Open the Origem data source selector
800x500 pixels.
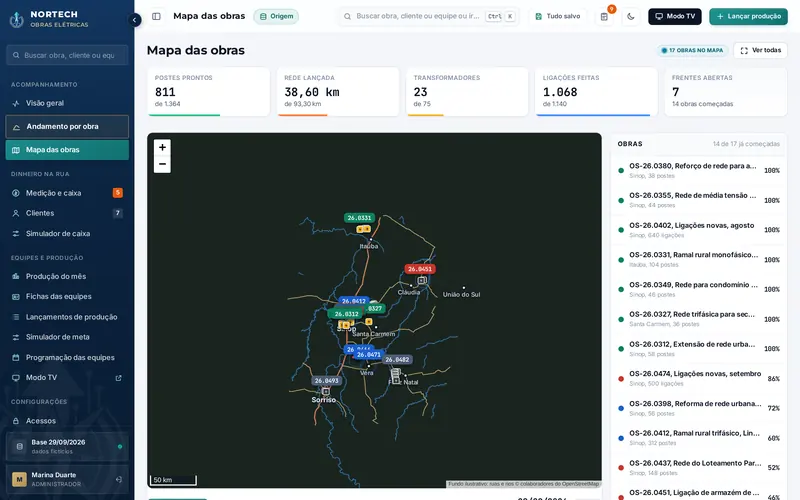coord(277,16)
